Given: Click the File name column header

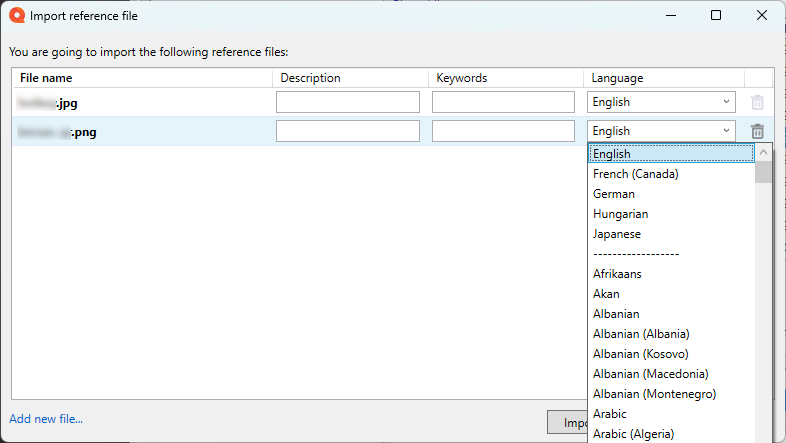Looking at the screenshot, I should tap(46, 78).
